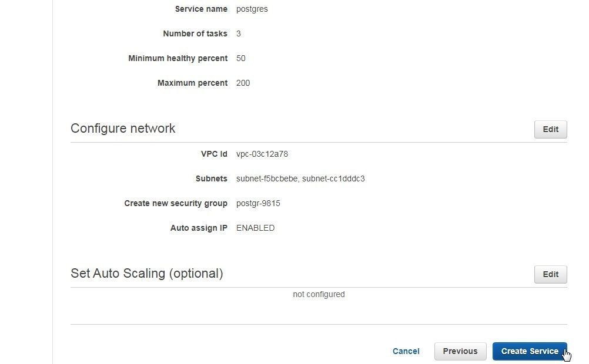The image size is (589, 364).
Task: Click the Auto assign IP label
Action: click(x=199, y=228)
